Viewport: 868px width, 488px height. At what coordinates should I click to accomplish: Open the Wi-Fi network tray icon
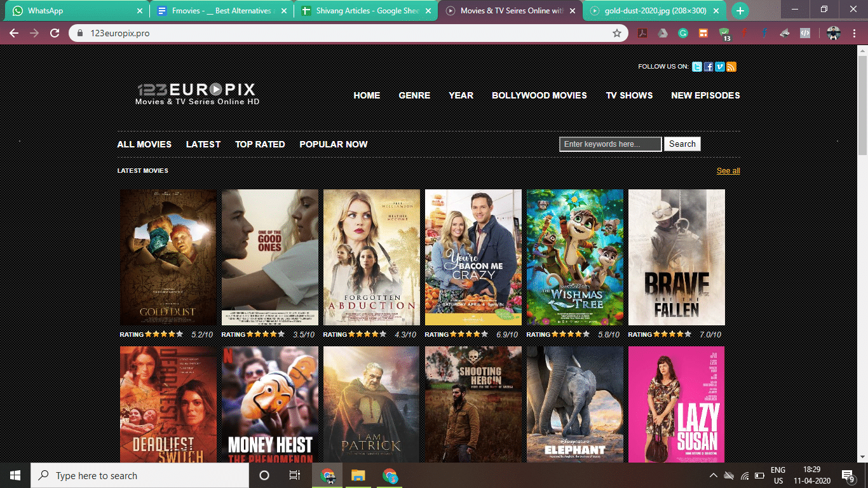tap(745, 475)
